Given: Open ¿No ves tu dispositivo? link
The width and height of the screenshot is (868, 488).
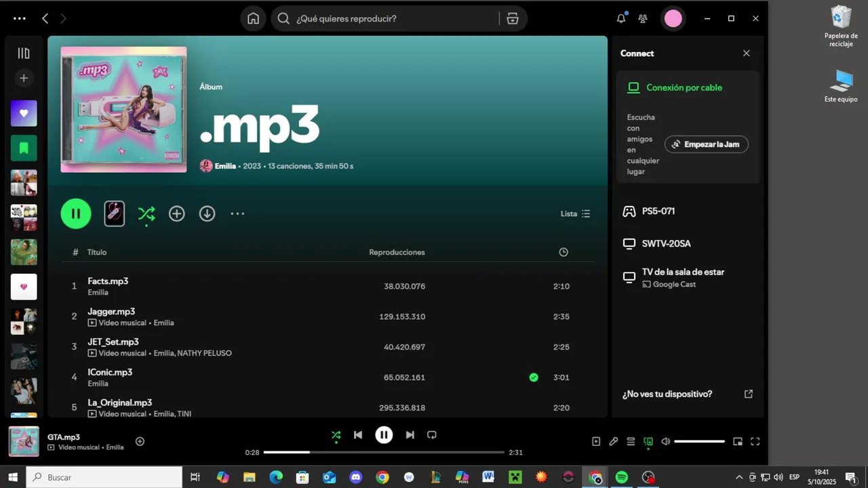Looking at the screenshot, I should [688, 394].
